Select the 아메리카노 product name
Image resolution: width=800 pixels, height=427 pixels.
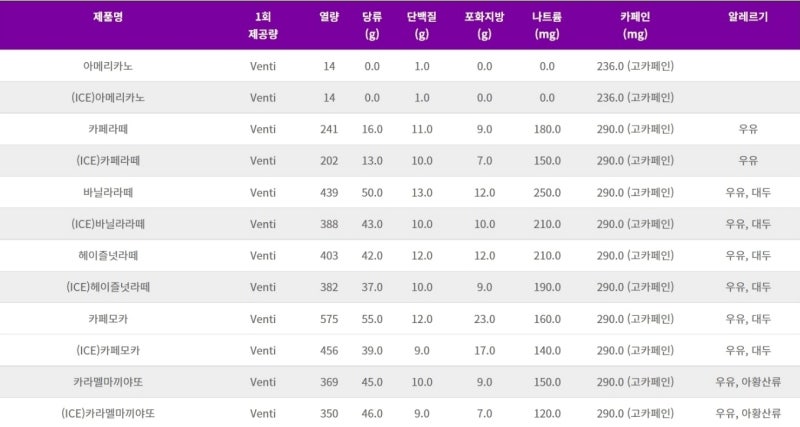(108, 66)
